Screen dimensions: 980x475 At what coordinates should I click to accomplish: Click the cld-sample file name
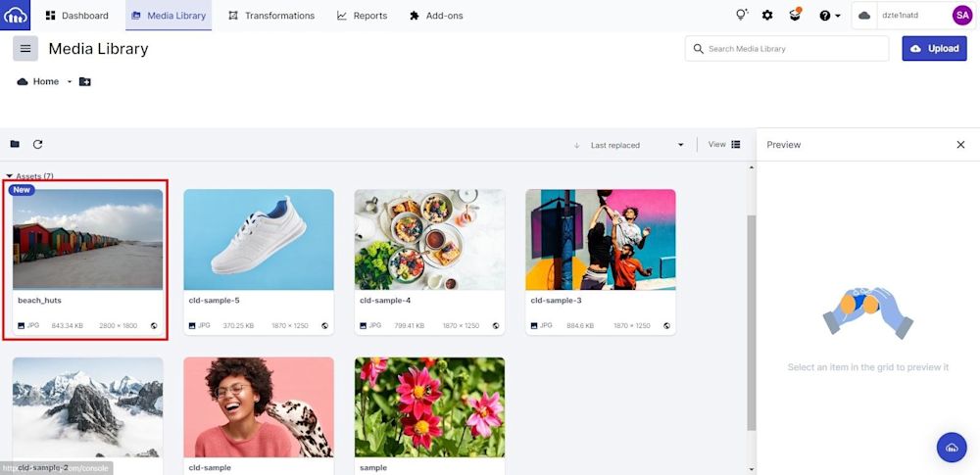(x=210, y=467)
